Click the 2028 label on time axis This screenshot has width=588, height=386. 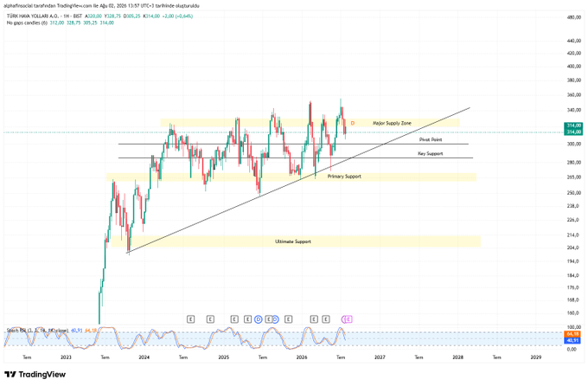click(458, 357)
